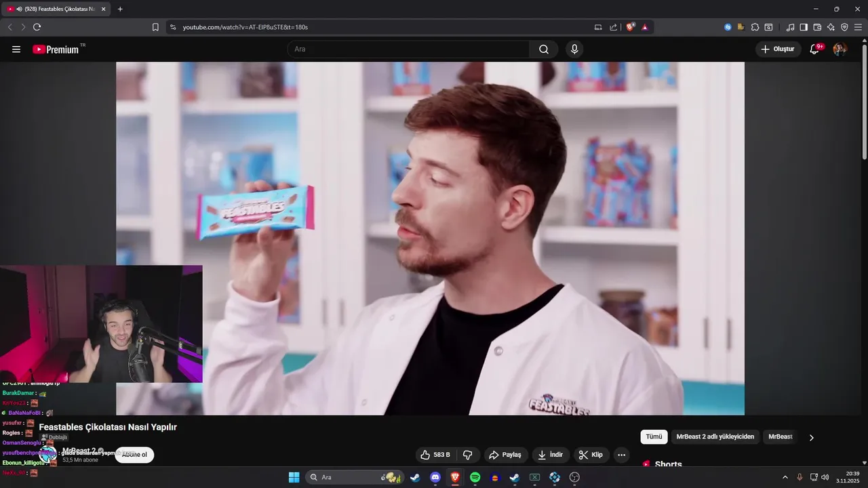Click the Klip clip button
This screenshot has width=868, height=488.
tap(591, 455)
